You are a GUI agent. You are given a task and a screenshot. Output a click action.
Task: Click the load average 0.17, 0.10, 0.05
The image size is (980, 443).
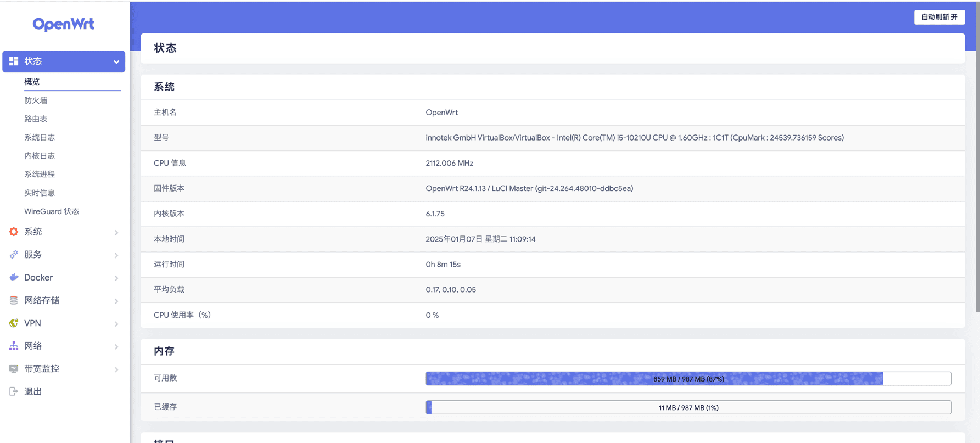451,289
